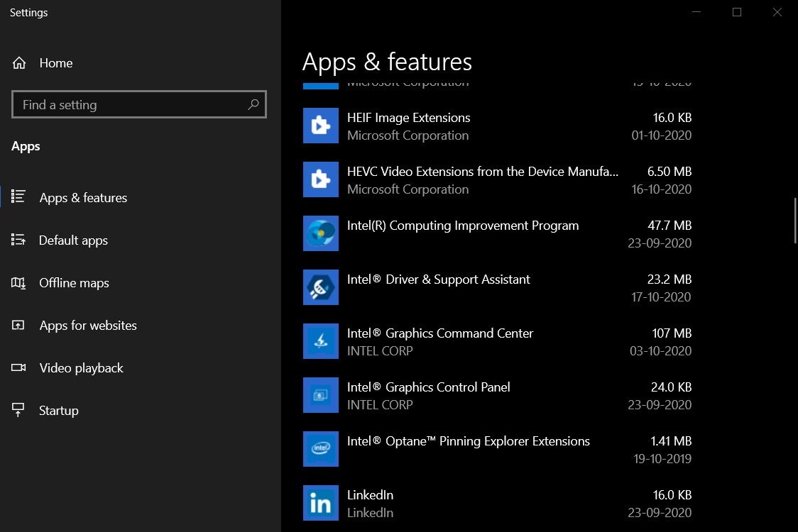Click the Intel Graphics Control Panel icon
Screen dimensions: 798x532
pos(320,395)
